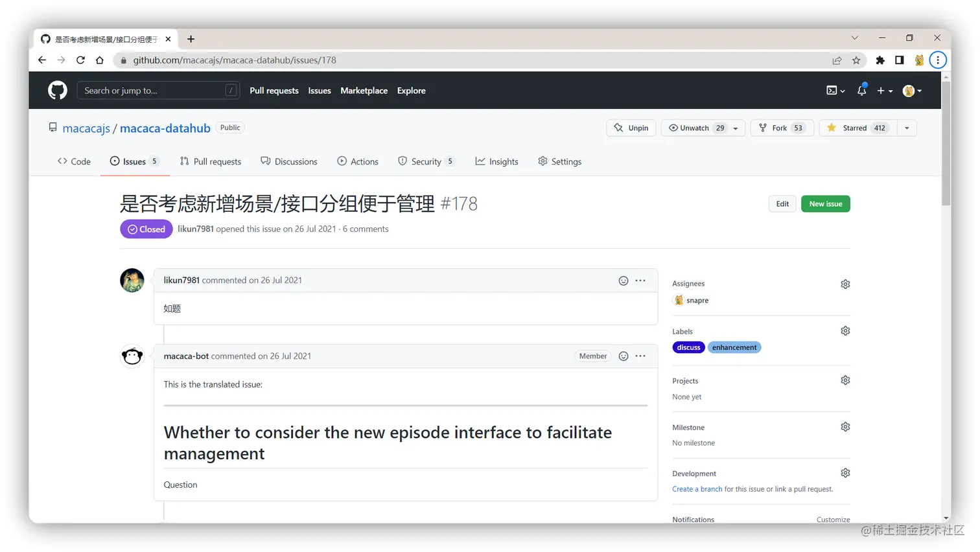
Task: Share this page from the address bar
Action: pyautogui.click(x=837, y=60)
